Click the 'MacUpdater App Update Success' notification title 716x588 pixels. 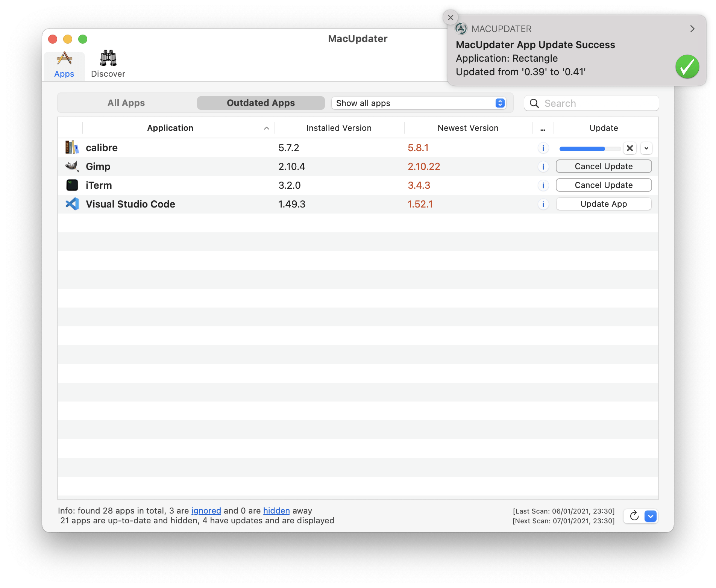coord(535,45)
